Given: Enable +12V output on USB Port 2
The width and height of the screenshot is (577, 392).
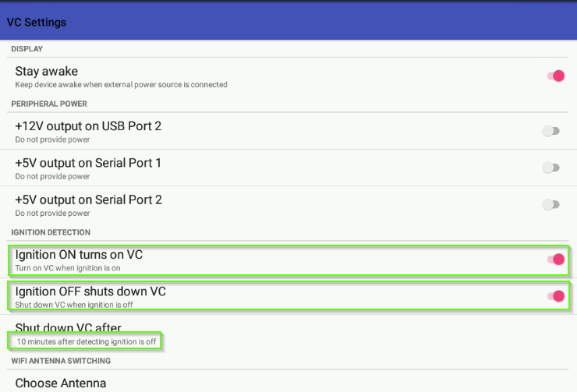Looking at the screenshot, I should click(x=550, y=131).
